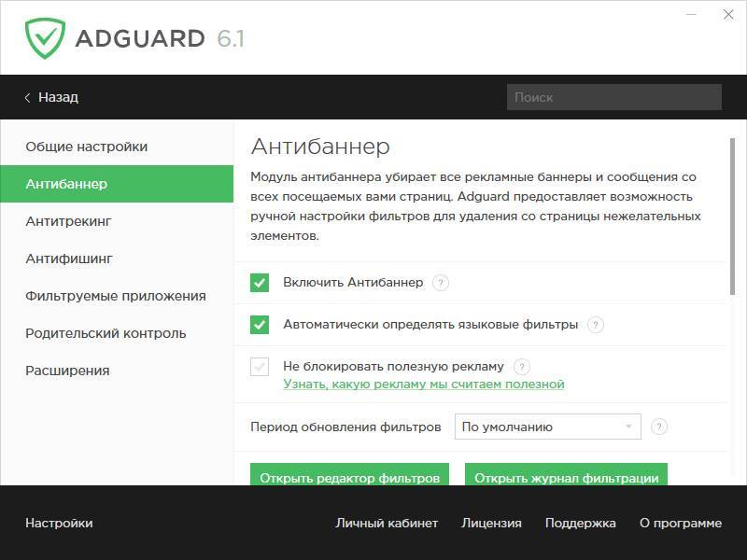Screen dimensions: 747x560
Task: Open Фильтруемые приложения section
Action: point(116,296)
